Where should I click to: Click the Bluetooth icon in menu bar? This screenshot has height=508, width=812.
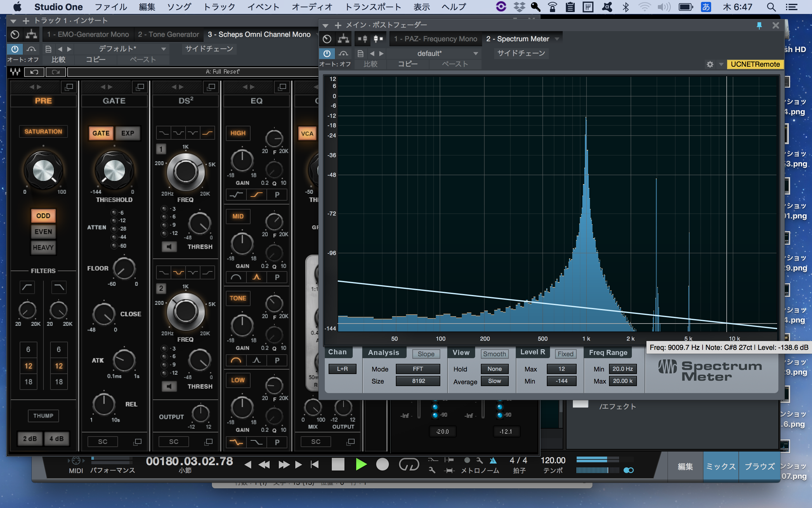pos(625,7)
